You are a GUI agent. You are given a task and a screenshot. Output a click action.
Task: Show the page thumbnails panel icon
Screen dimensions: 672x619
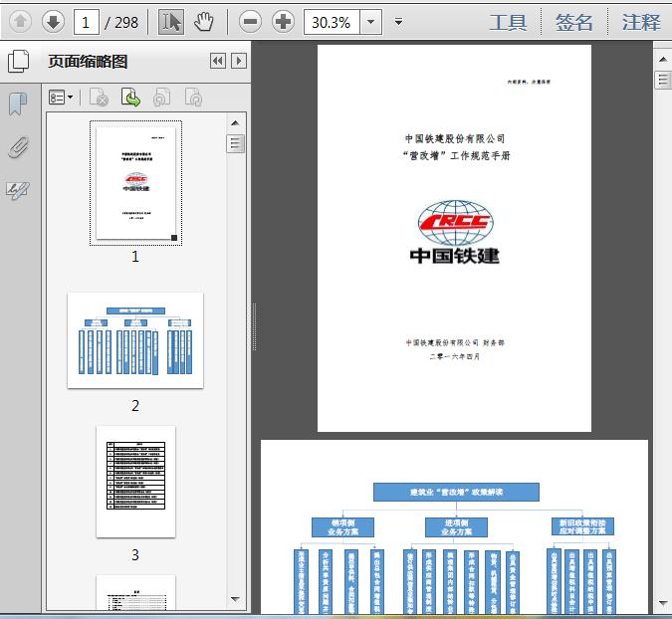pos(18,62)
